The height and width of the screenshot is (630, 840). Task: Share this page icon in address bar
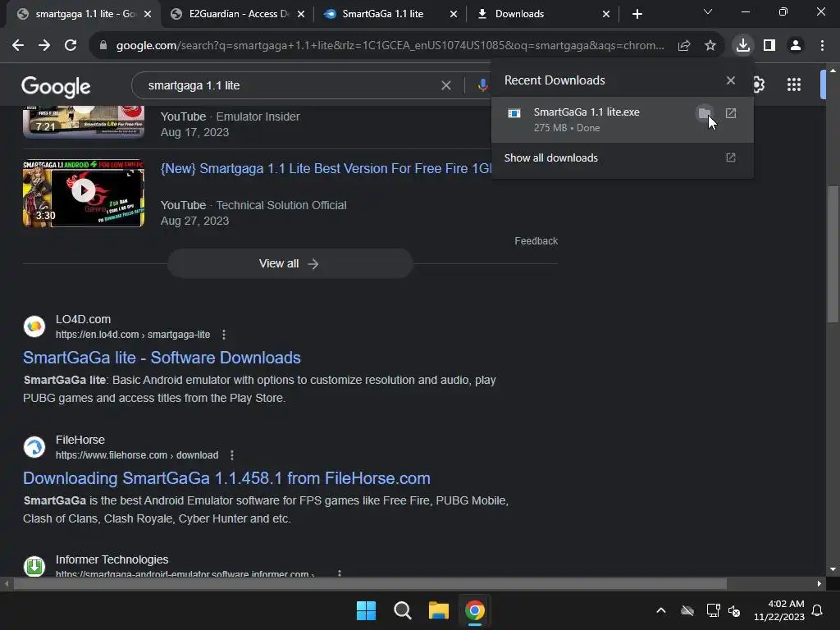pyautogui.click(x=684, y=46)
